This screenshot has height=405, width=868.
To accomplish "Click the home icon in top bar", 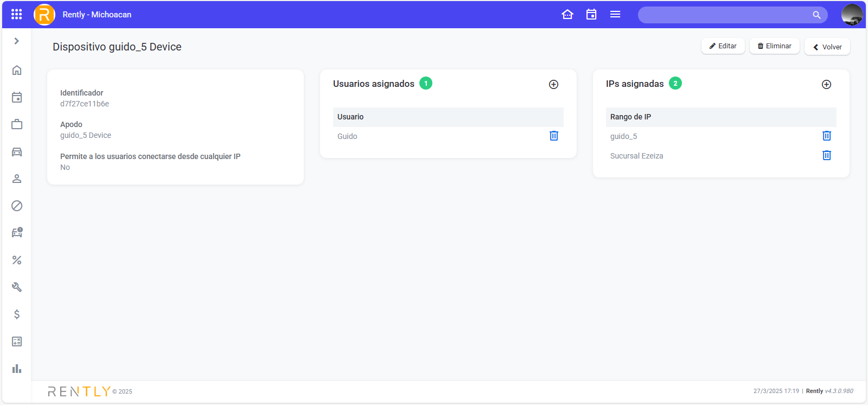I will click(x=567, y=15).
